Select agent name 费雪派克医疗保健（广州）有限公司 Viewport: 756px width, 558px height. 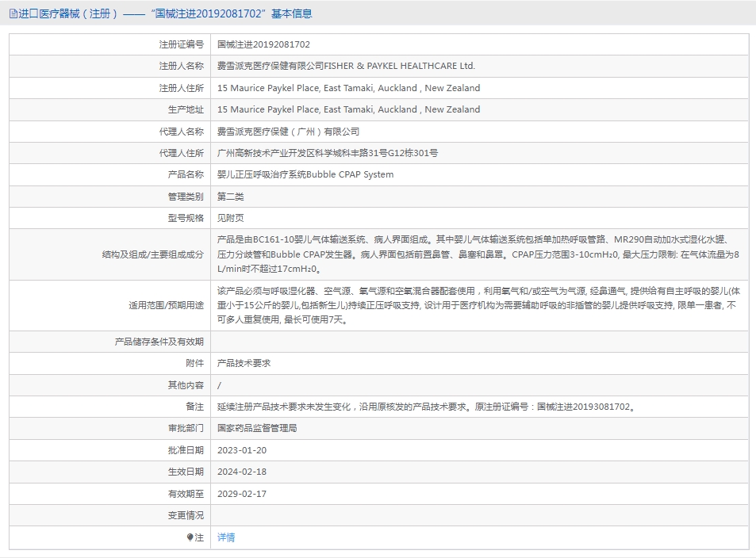pyautogui.click(x=288, y=131)
